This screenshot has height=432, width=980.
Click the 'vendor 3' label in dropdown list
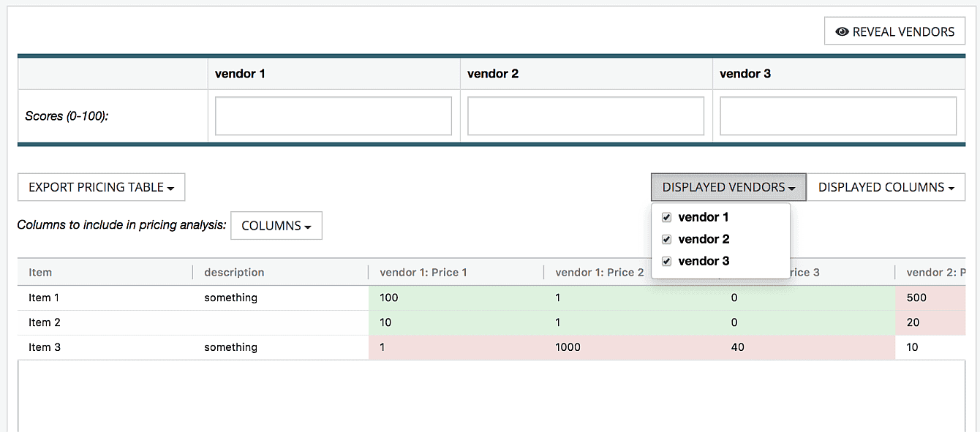[x=704, y=261]
